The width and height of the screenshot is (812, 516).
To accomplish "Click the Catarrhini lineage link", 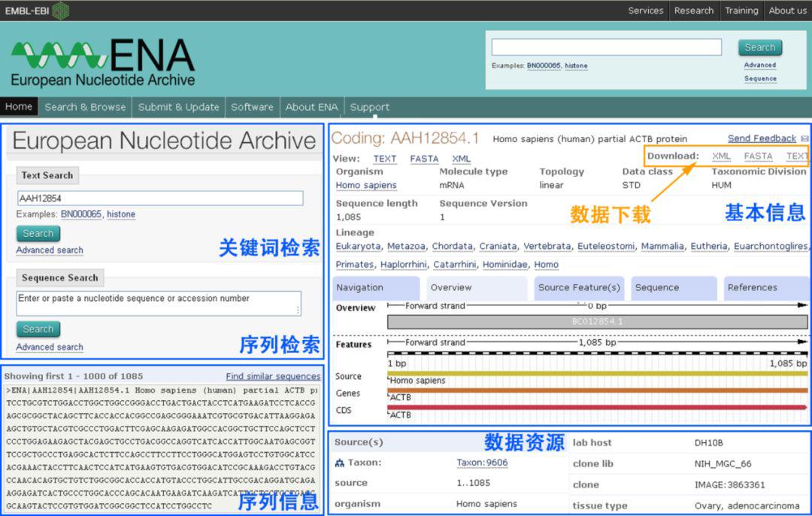I will [x=455, y=265].
